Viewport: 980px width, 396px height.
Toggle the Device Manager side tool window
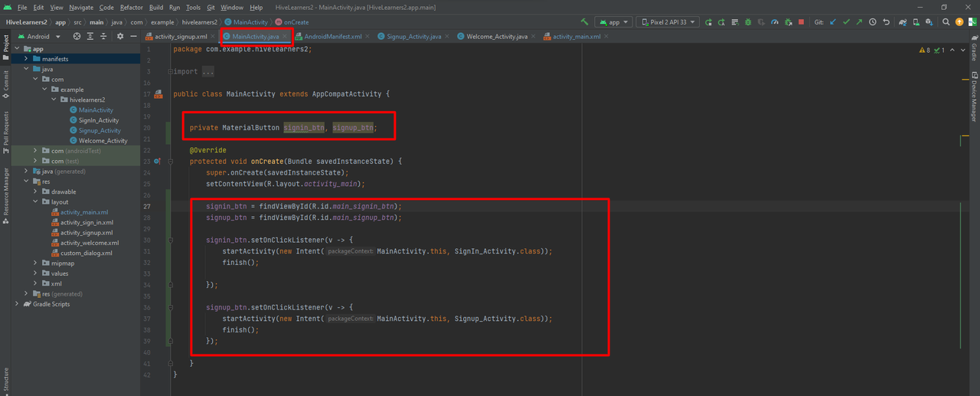pyautogui.click(x=974, y=97)
